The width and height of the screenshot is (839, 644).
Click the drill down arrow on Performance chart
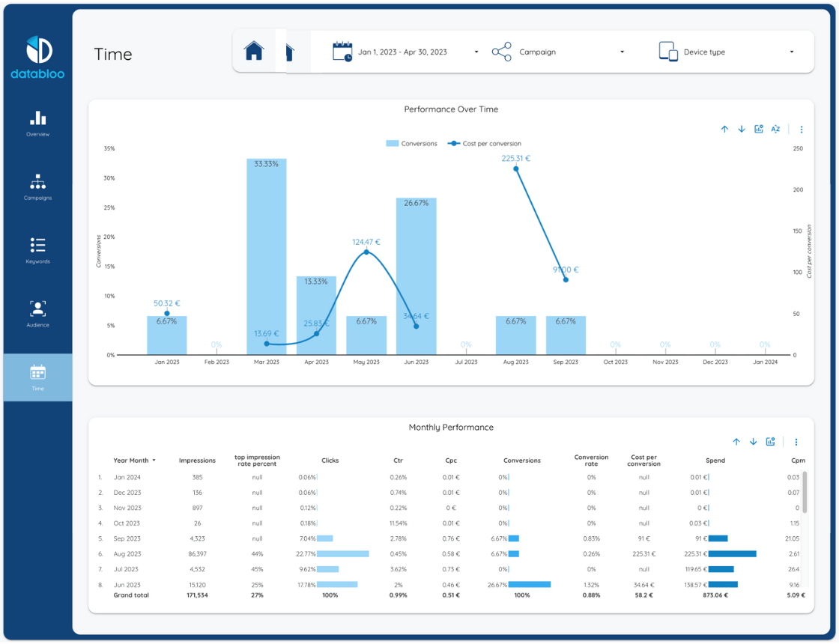pyautogui.click(x=742, y=130)
